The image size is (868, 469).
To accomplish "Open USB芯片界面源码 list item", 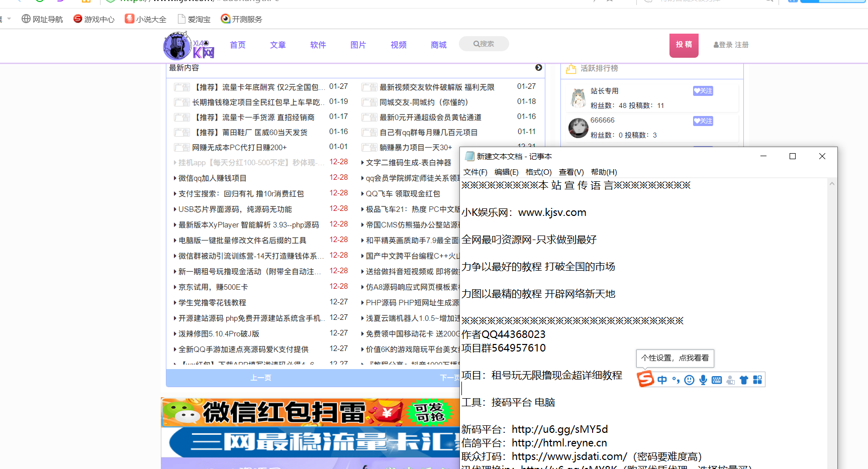I will point(235,209).
